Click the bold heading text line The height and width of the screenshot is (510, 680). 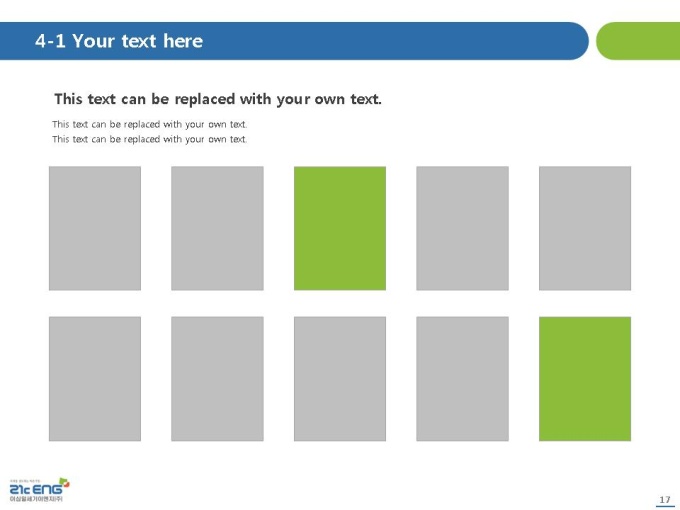(x=218, y=99)
